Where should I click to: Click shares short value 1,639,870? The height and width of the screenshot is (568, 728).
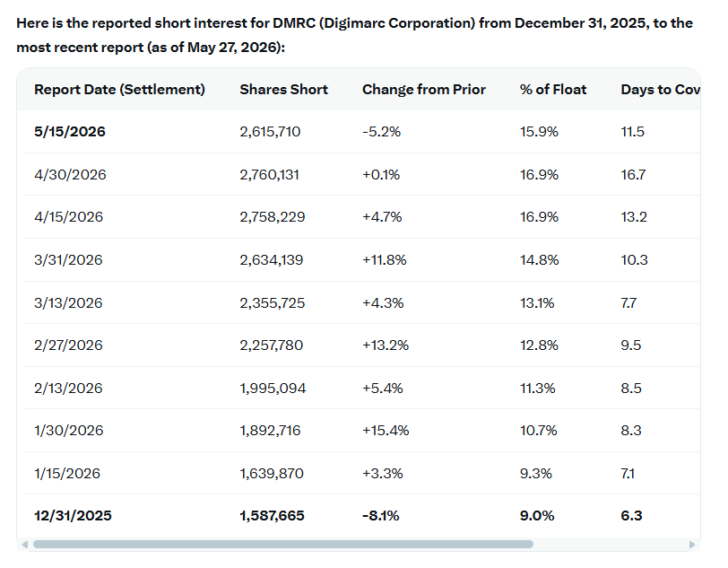tap(272, 473)
